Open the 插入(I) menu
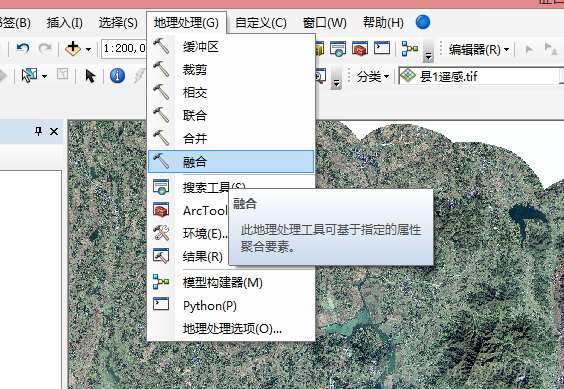Screen dimensions: 564x389 tap(65, 23)
